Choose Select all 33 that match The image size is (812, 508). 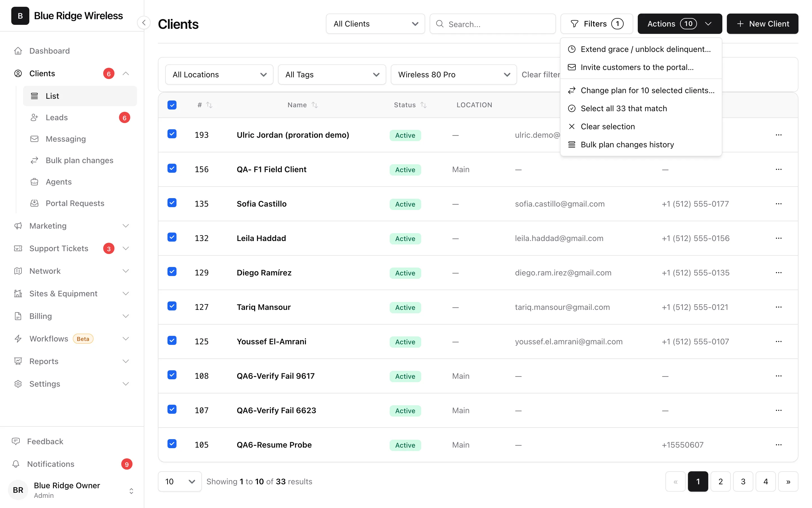click(641, 109)
